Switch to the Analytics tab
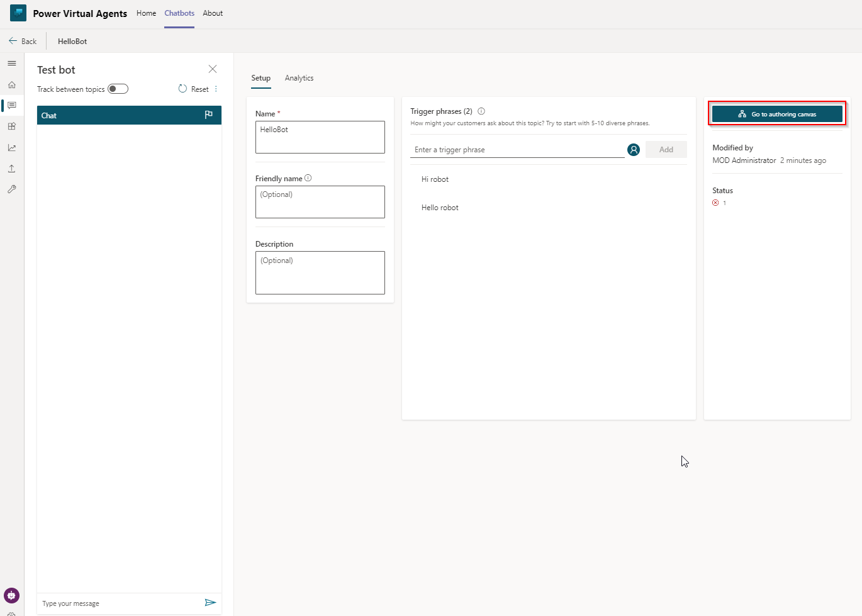 299,78
